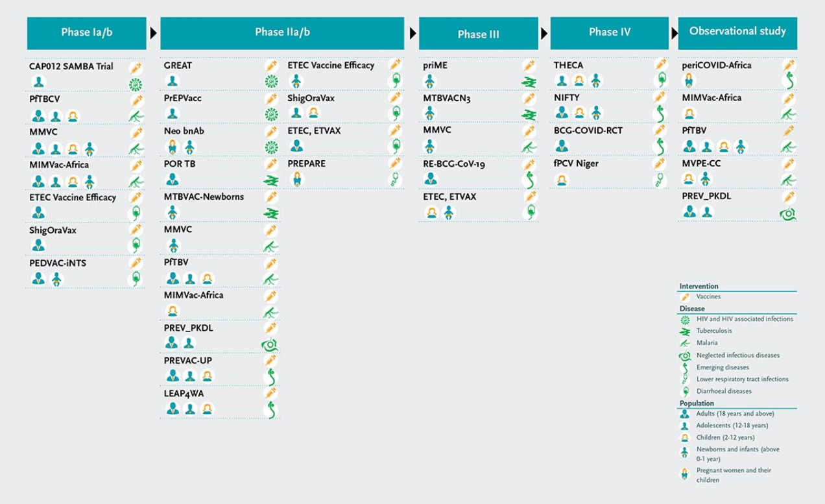Click the diarrhoeal disease icon under PEDVAC-iNTS

click(136, 279)
